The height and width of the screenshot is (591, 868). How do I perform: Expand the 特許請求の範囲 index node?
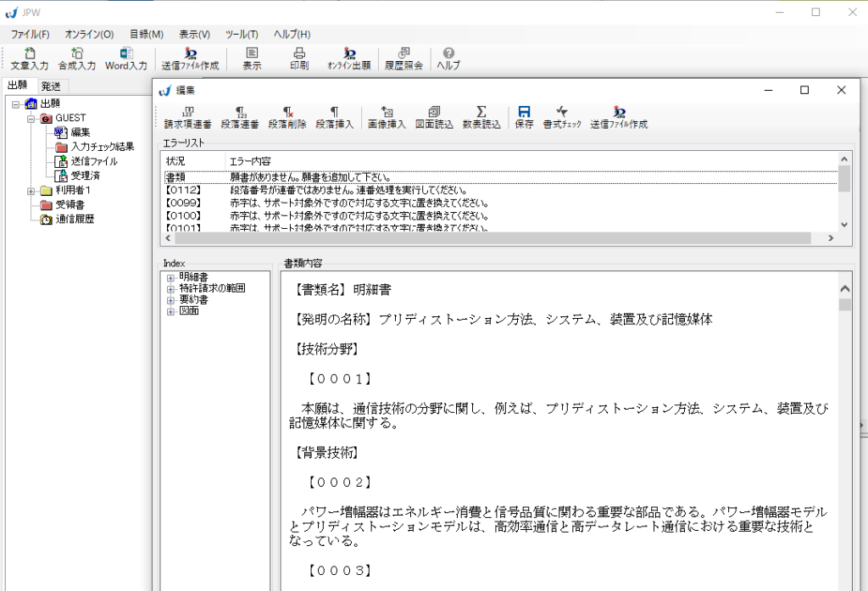tap(170, 288)
